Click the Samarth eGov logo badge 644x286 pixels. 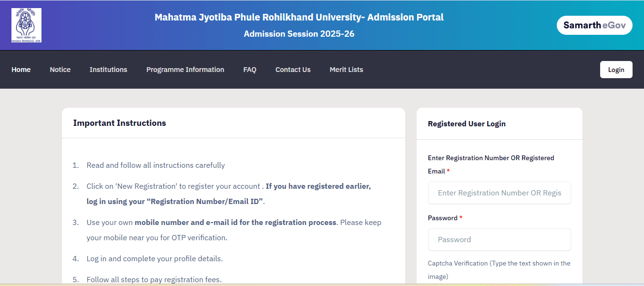[x=594, y=25]
